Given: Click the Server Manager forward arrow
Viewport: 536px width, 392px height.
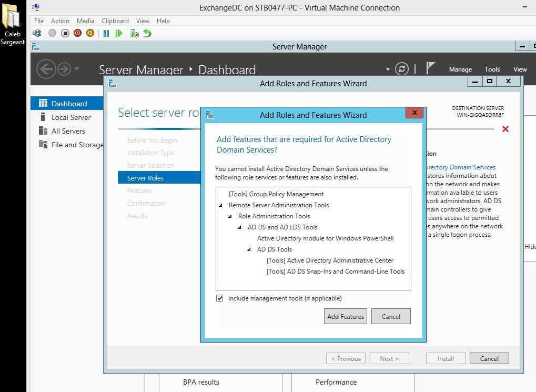Looking at the screenshot, I should point(64,69).
